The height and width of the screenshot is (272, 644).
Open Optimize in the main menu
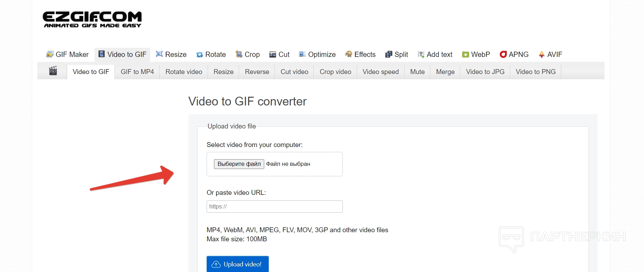pos(317,54)
